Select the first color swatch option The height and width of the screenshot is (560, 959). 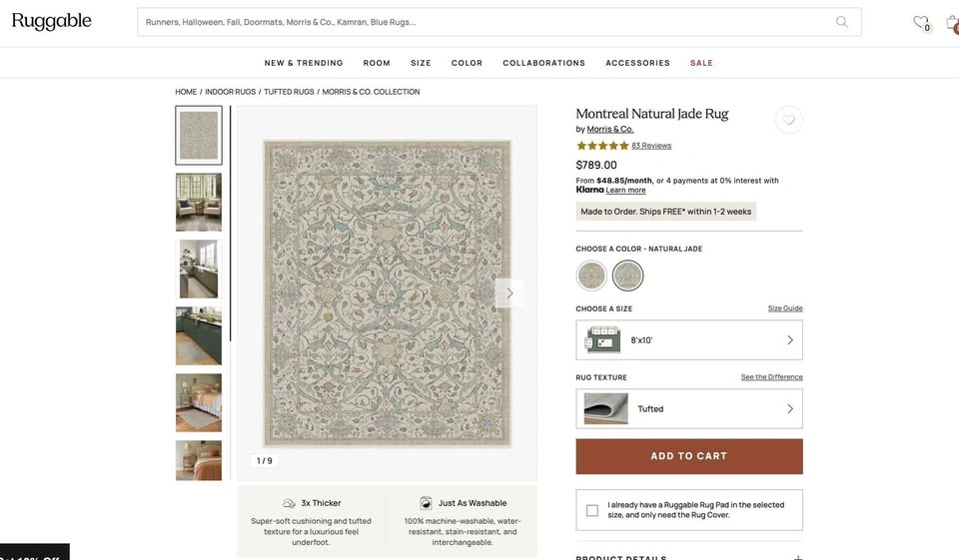tap(591, 276)
